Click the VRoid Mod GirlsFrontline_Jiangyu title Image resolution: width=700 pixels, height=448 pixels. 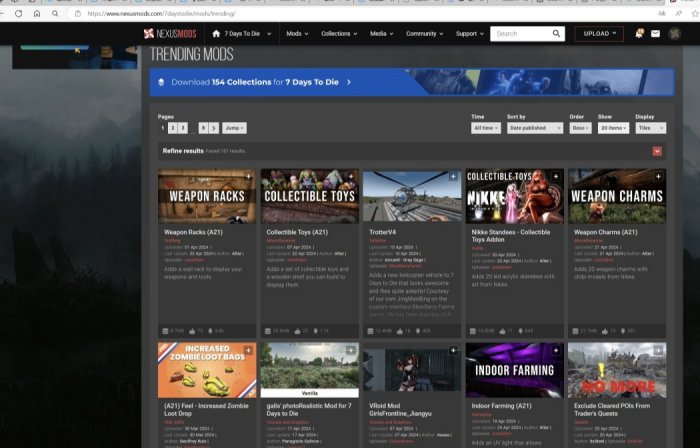point(400,410)
